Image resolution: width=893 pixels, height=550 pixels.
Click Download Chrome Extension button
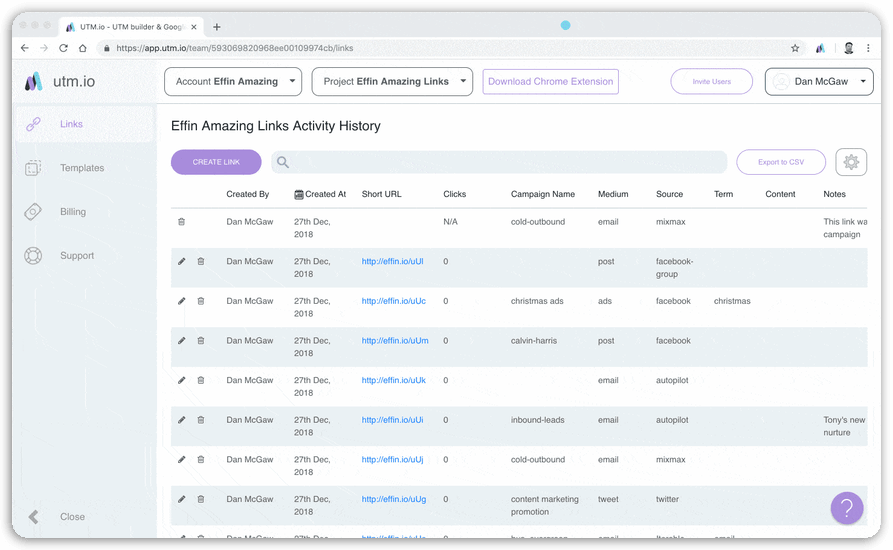tap(550, 81)
